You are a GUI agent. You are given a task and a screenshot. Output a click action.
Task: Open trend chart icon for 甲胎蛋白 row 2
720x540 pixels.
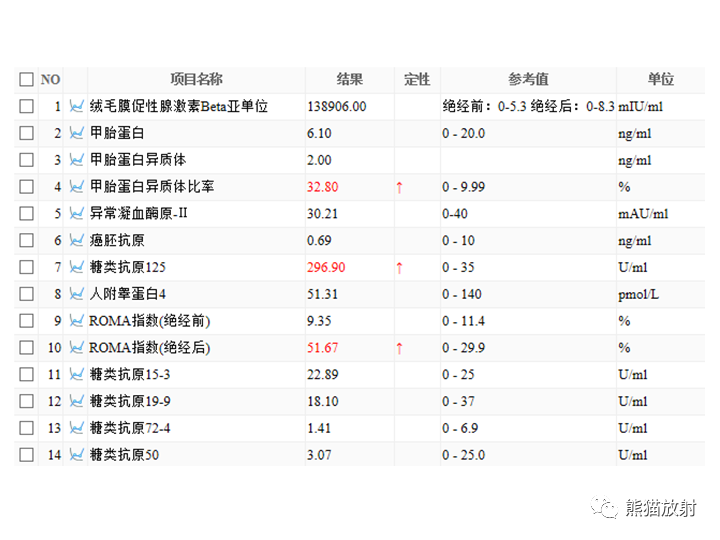76,133
